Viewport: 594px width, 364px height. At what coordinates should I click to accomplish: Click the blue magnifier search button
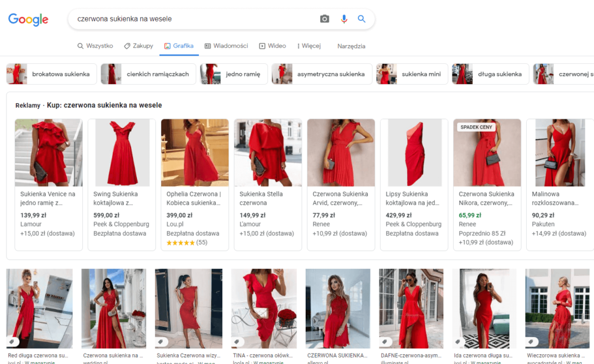(362, 19)
